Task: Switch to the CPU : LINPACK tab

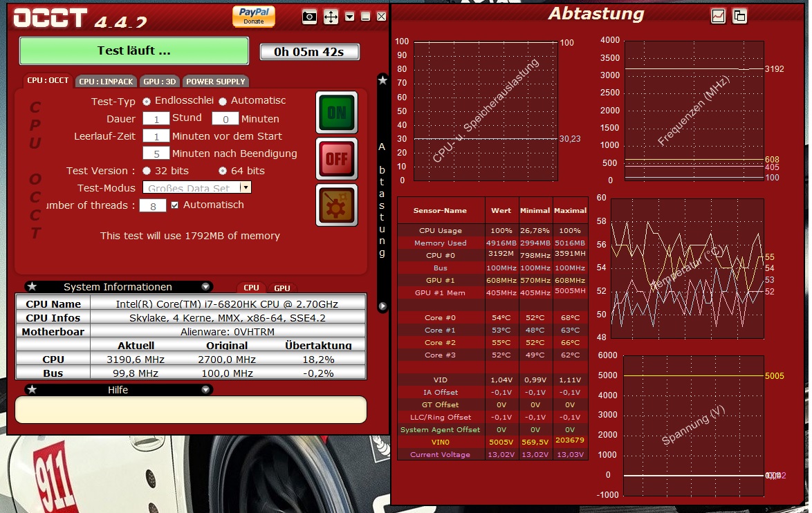Action: (x=106, y=82)
